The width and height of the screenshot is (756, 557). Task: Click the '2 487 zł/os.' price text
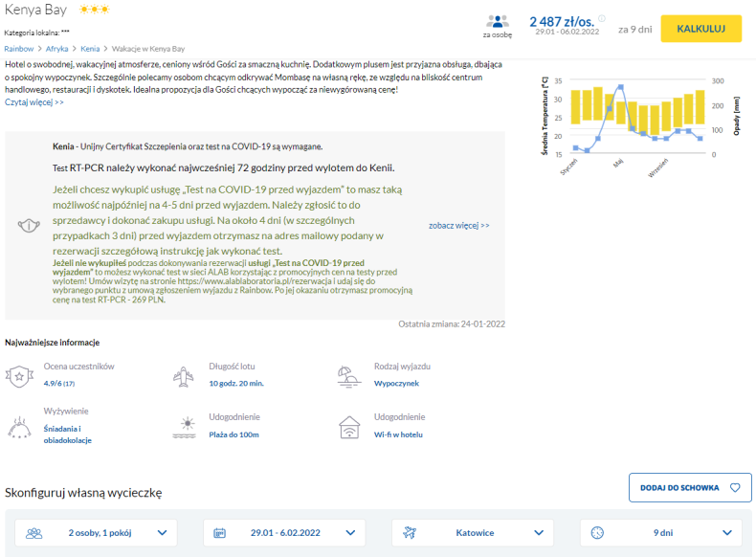point(562,22)
